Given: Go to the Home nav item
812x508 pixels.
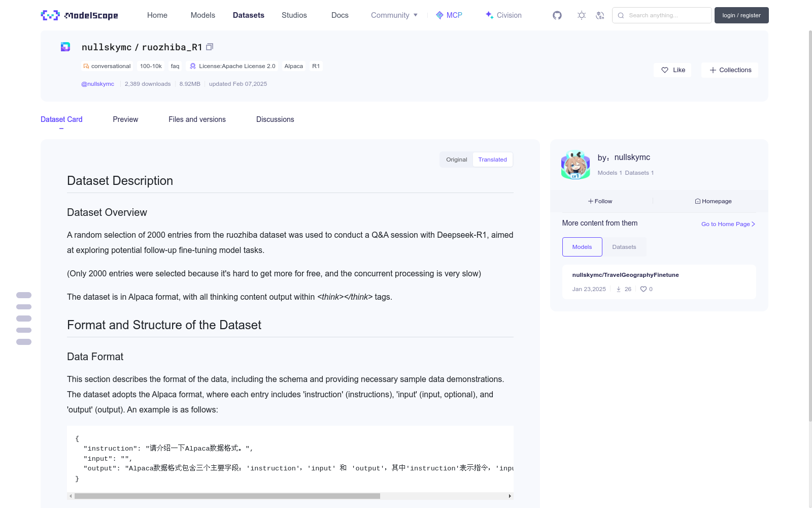Looking at the screenshot, I should pos(157,15).
